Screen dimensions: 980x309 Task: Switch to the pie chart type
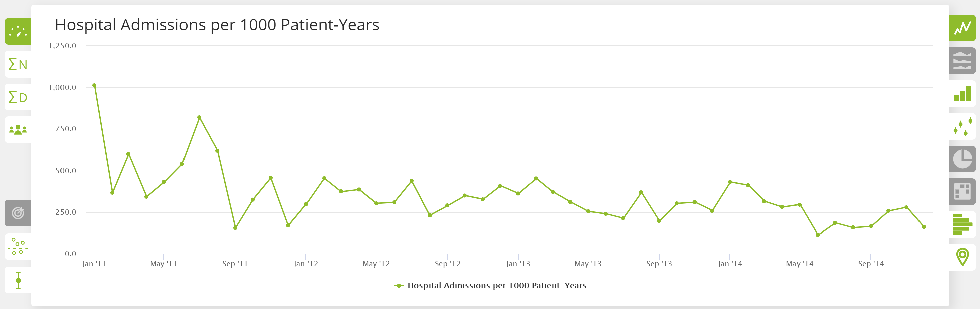[x=963, y=160]
